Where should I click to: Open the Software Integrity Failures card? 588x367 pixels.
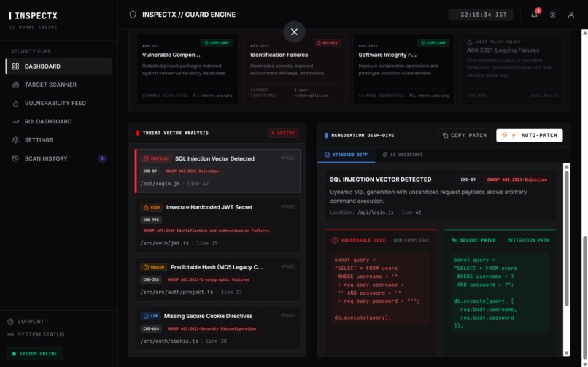[x=403, y=69]
